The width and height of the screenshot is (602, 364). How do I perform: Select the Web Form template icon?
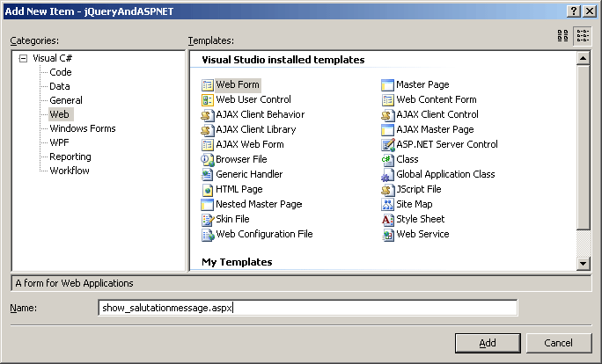click(208, 85)
